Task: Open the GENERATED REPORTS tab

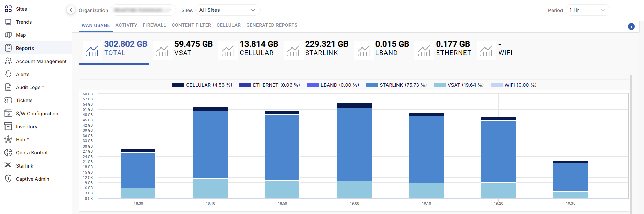Action: (272, 25)
